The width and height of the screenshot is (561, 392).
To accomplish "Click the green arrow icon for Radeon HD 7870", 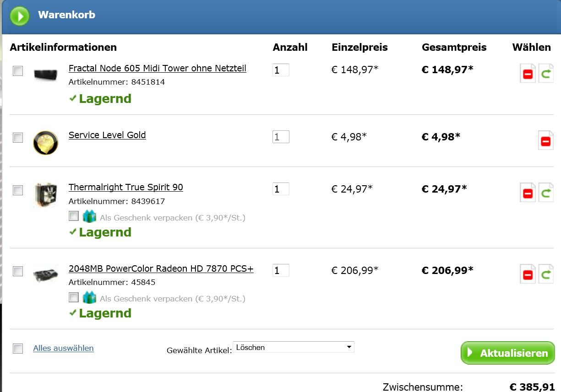I will 545,274.
